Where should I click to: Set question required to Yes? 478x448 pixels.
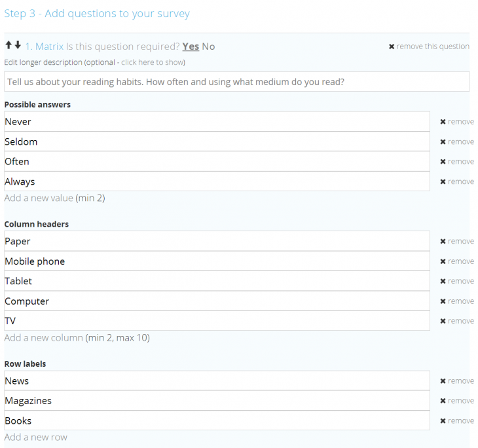(191, 47)
